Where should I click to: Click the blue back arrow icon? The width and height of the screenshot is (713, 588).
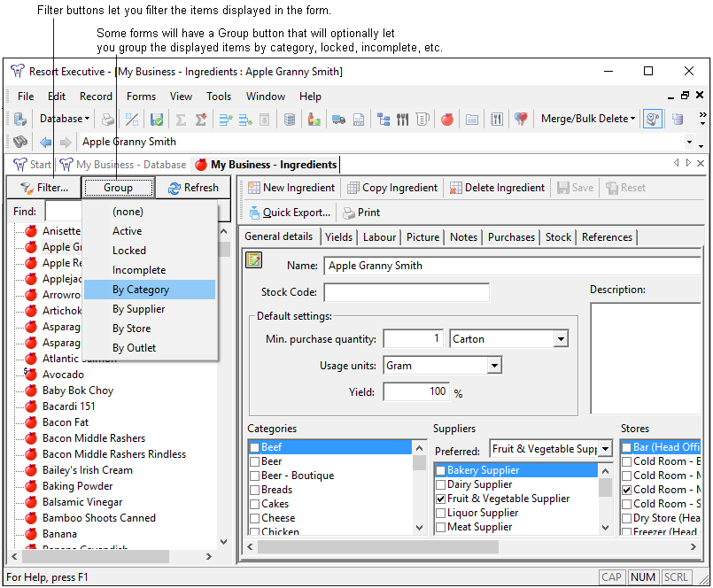pos(45,143)
